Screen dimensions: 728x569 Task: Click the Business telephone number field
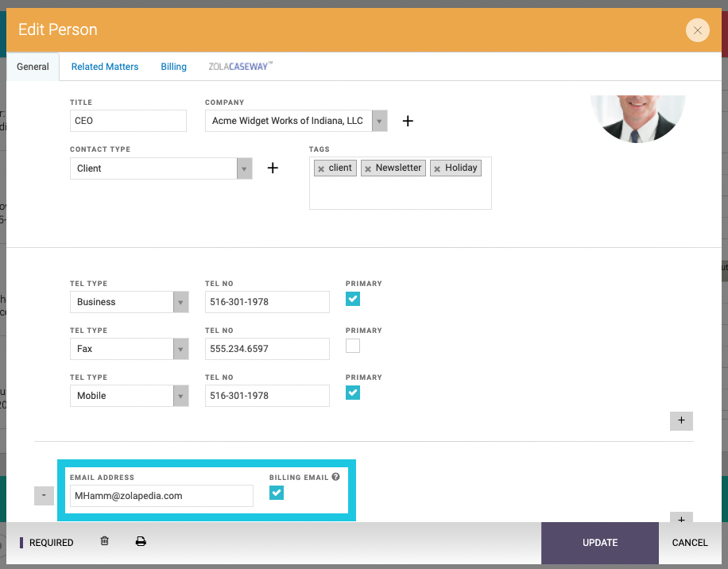click(x=267, y=302)
